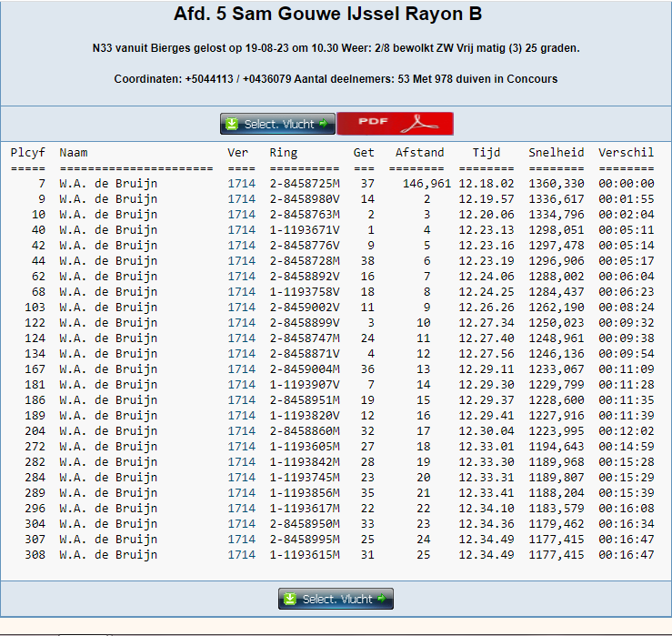Open Ver link 1714 in row Plcyf 44

click(x=241, y=261)
